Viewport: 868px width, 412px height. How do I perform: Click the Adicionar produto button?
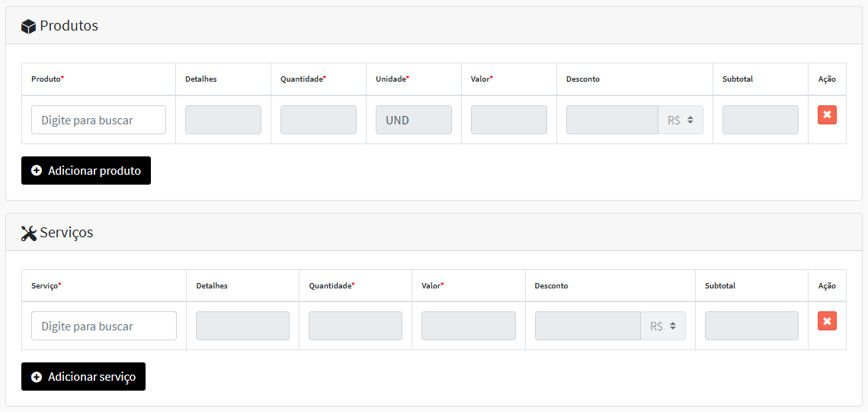[x=86, y=171]
